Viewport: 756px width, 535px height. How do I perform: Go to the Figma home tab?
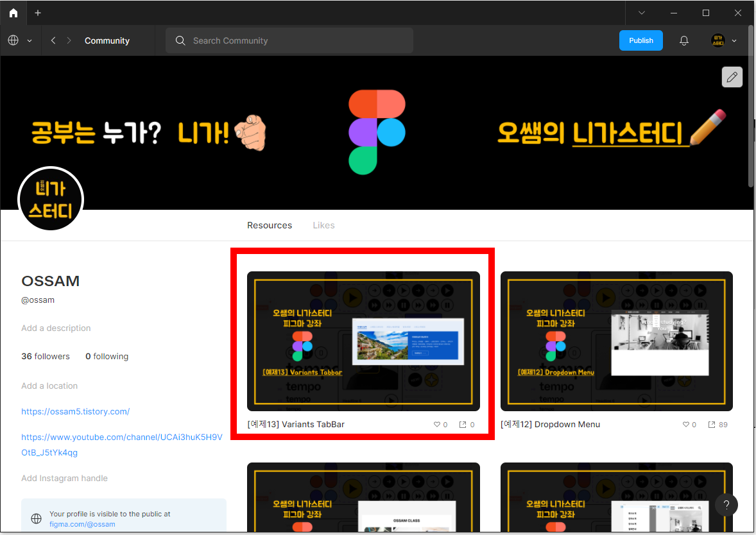(x=13, y=13)
